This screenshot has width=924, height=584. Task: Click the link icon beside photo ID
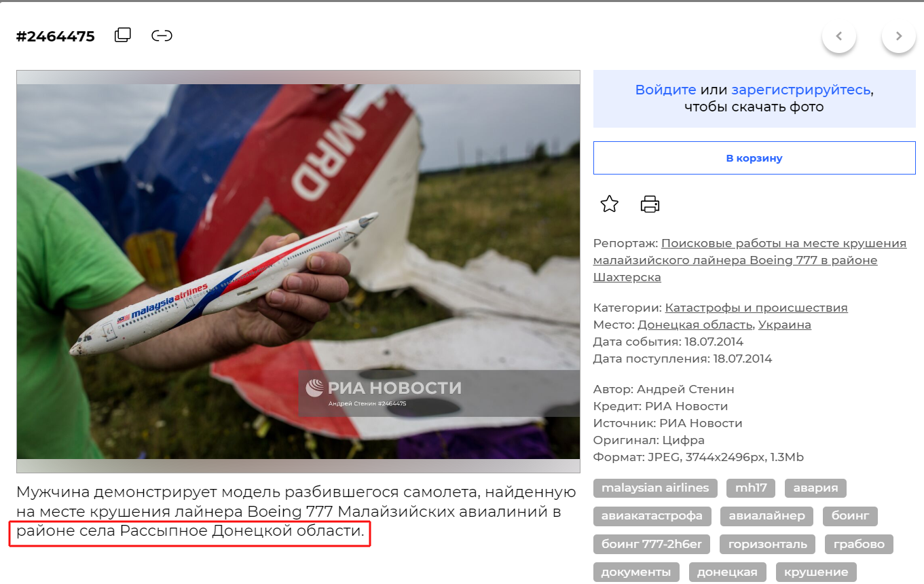(x=162, y=35)
